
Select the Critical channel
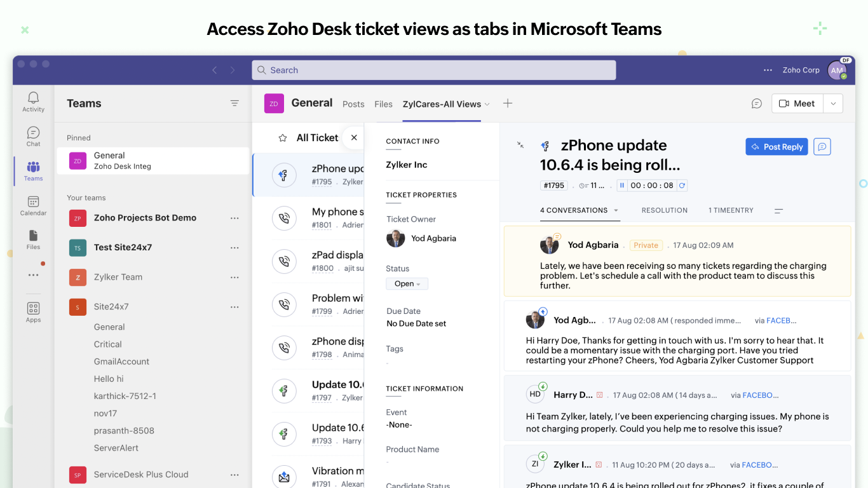pyautogui.click(x=108, y=344)
